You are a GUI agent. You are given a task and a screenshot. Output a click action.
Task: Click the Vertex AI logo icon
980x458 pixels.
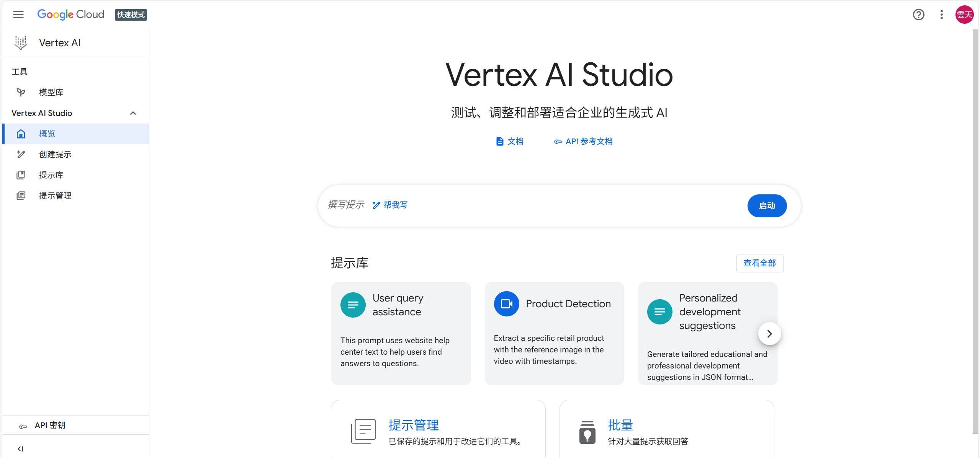[21, 43]
